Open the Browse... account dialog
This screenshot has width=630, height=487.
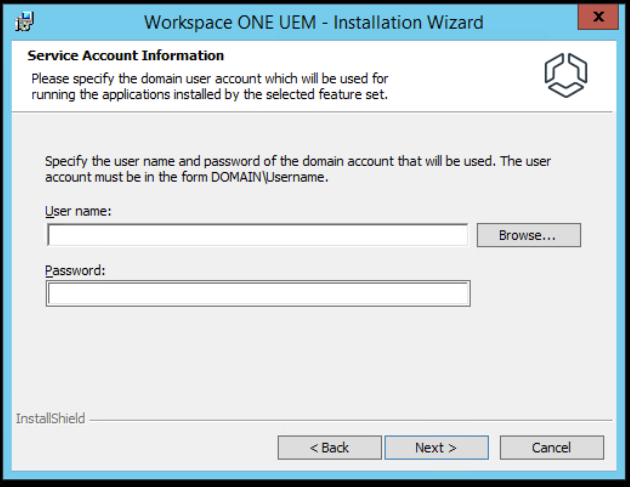pyautogui.click(x=529, y=235)
